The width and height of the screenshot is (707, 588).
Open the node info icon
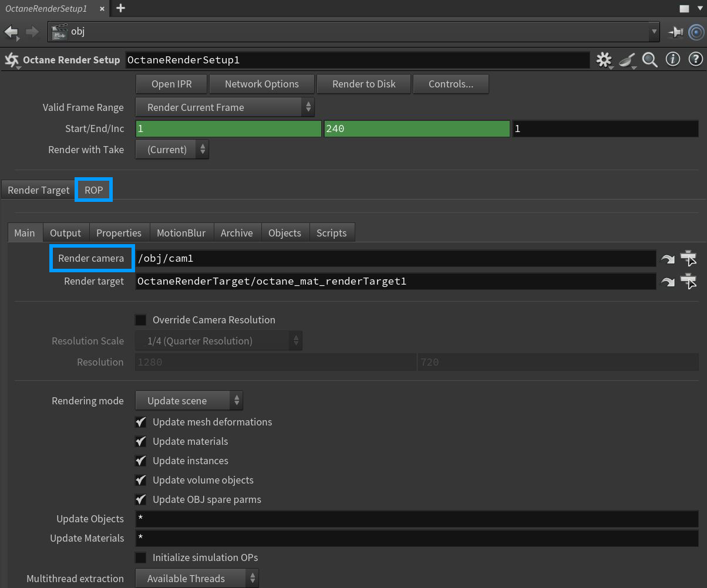click(x=672, y=60)
